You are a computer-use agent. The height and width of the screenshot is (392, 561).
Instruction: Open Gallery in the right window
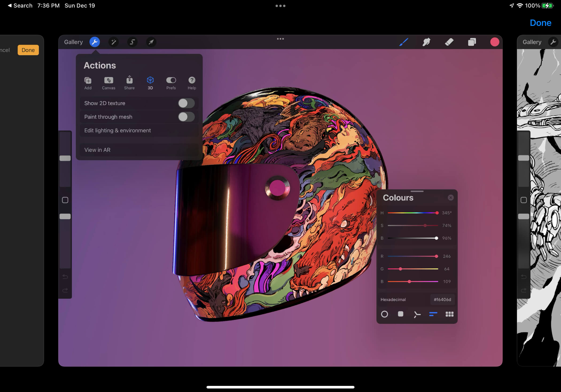[x=532, y=42]
